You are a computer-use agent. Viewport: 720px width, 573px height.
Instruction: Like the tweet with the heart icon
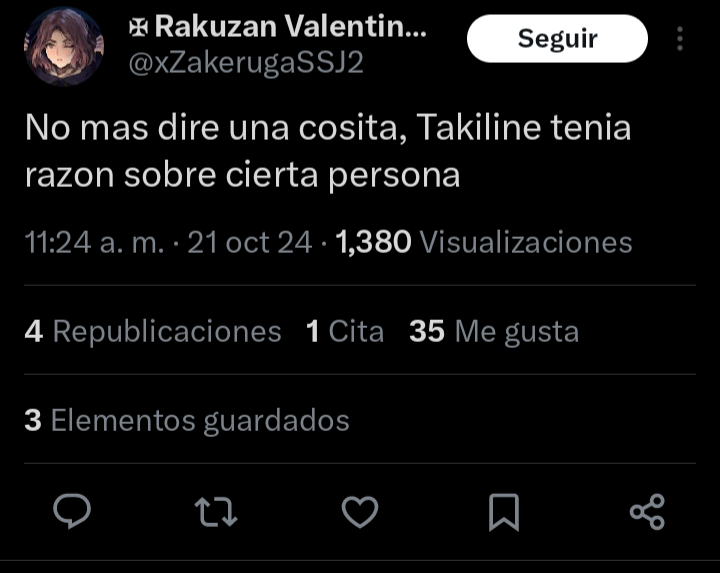tap(360, 512)
